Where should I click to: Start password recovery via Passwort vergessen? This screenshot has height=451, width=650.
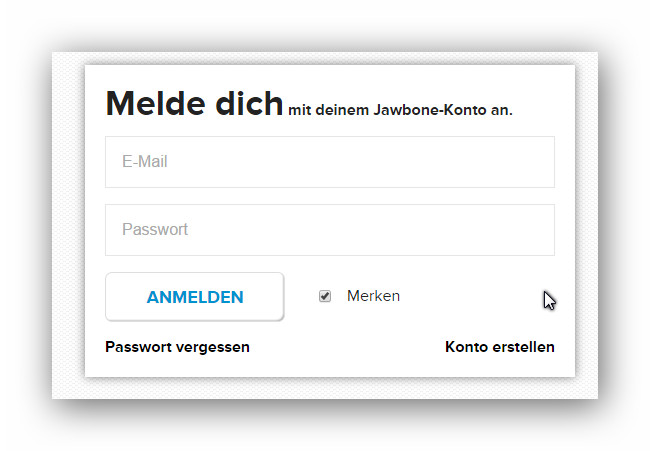coord(177,347)
